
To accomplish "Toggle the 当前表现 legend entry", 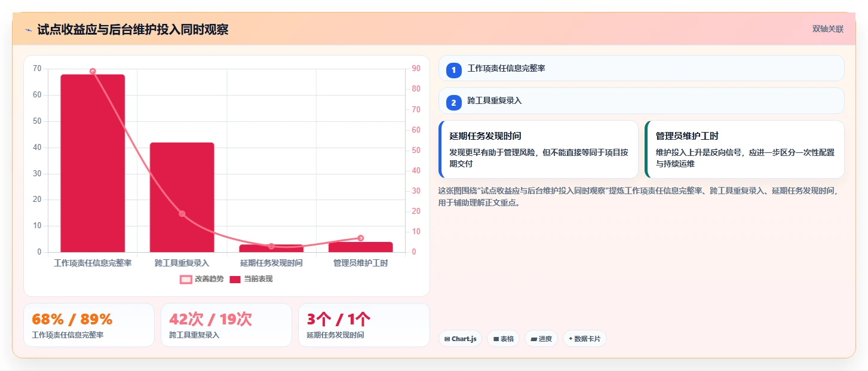I will pos(251,279).
